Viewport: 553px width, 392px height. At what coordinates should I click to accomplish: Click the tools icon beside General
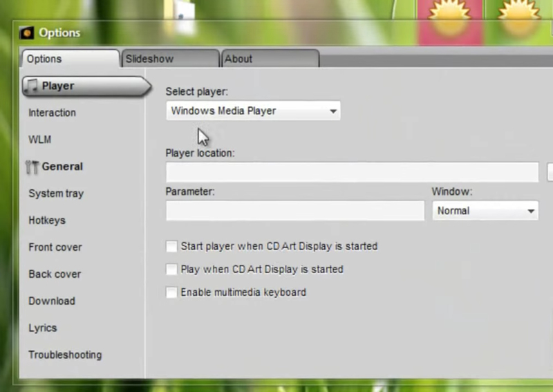point(32,167)
